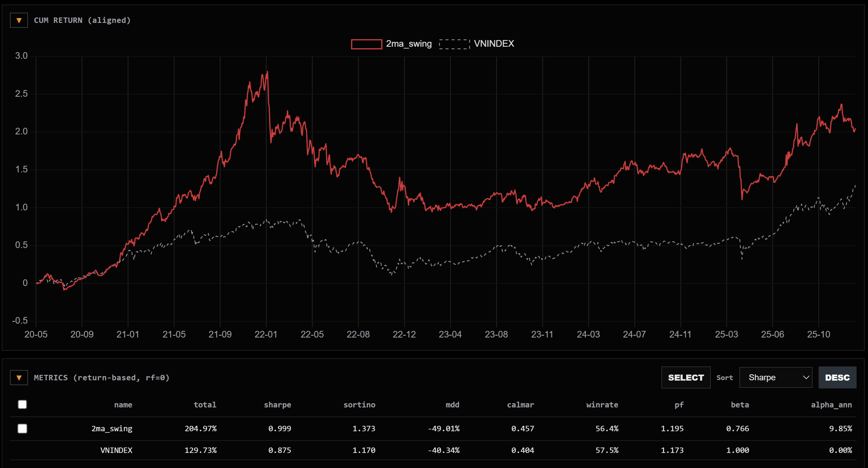Screen dimensions: 868x468
Task: Click the 22-01 x-axis tick label
Action: 266,335
